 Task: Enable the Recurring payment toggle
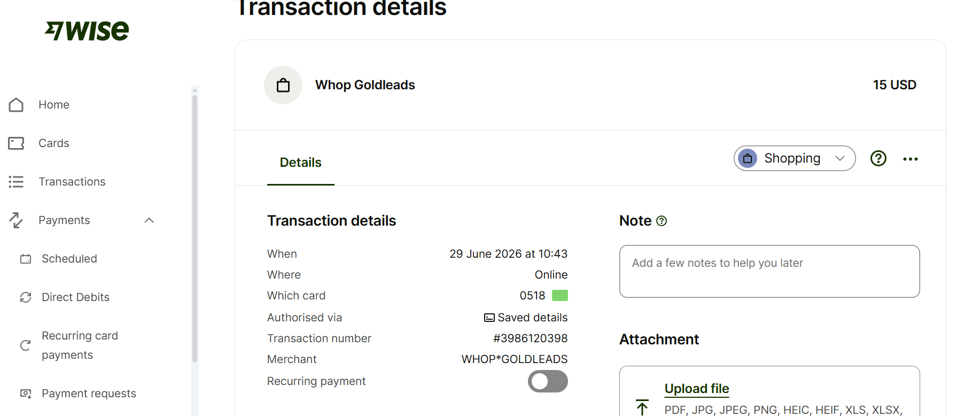point(548,381)
